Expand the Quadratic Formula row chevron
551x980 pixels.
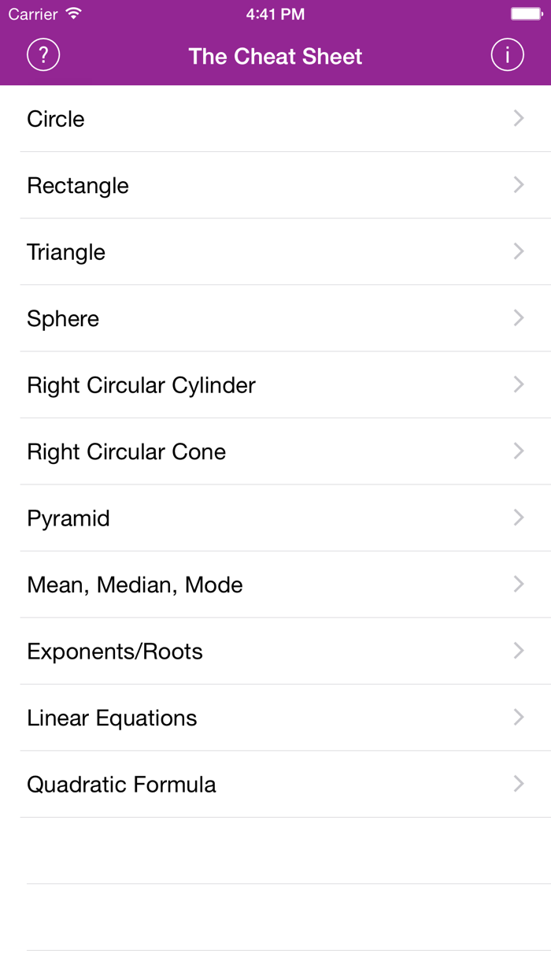click(x=518, y=784)
